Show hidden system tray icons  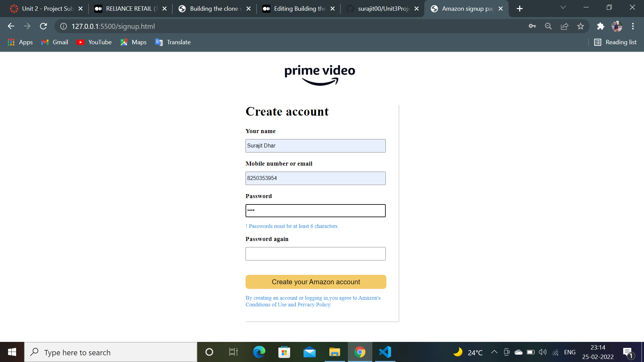point(494,352)
